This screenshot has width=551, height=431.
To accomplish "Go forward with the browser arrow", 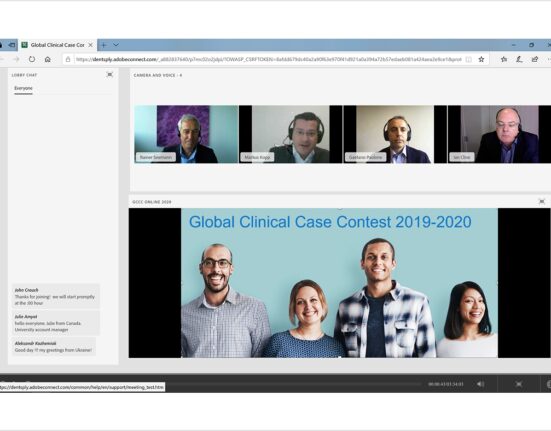I will pyautogui.click(x=16, y=59).
